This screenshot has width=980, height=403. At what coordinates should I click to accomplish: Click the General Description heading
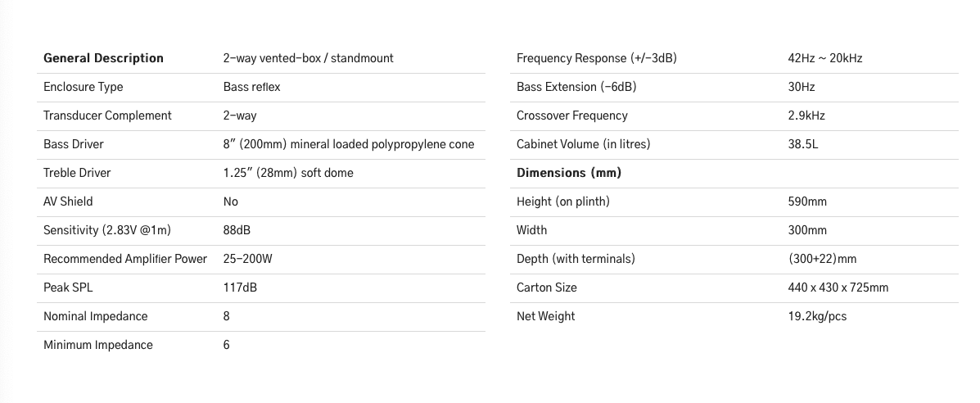click(103, 58)
